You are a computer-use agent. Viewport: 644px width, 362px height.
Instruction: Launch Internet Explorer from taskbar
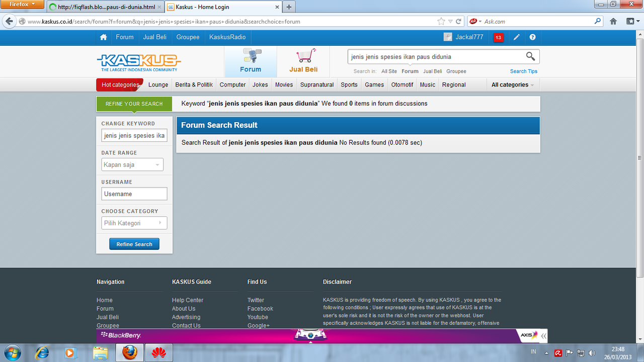[42, 353]
